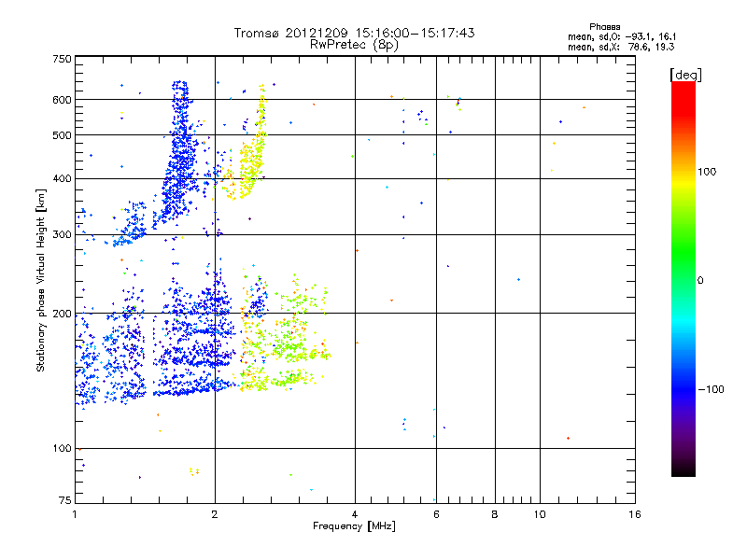Click the rainbow phase colorbar
Screen dimensions: 747x560
684,278
